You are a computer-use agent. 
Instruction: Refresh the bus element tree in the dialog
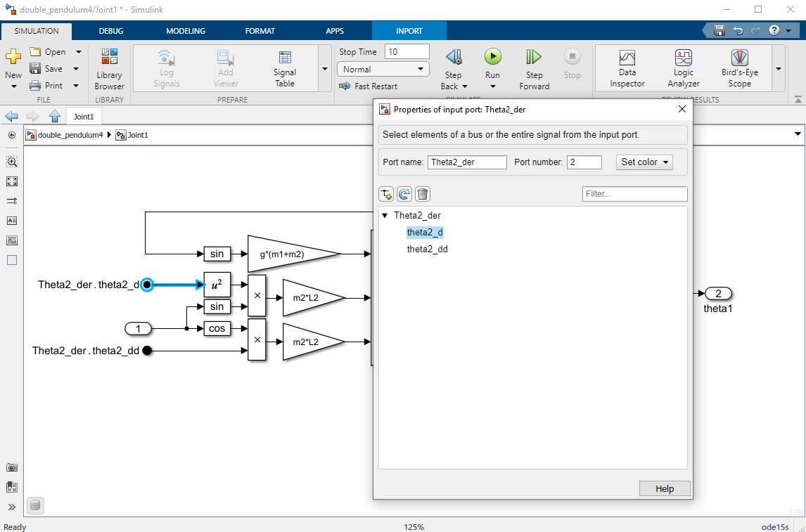(404, 194)
